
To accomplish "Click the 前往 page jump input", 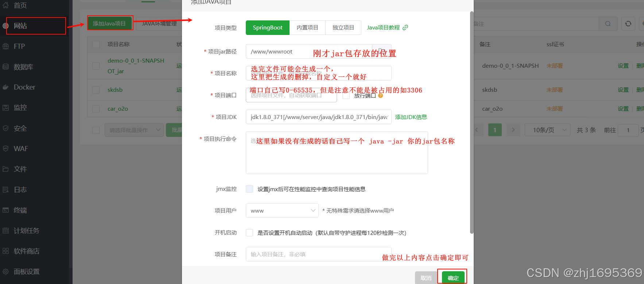I will click(x=629, y=130).
